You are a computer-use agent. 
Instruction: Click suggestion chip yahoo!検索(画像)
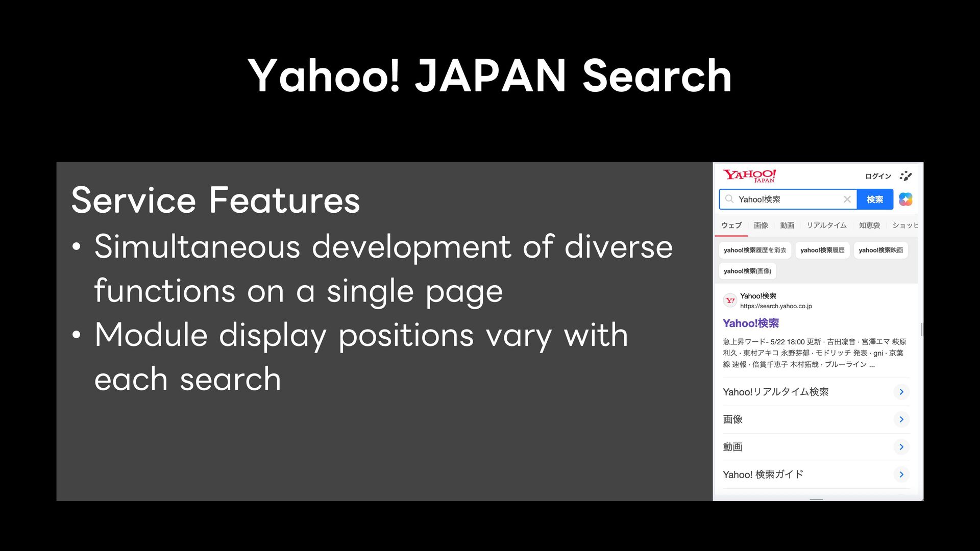click(747, 271)
